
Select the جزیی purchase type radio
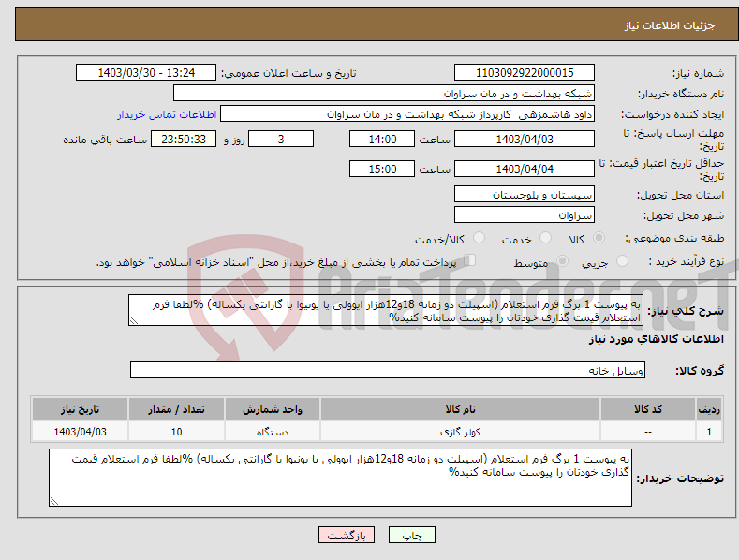point(622,260)
